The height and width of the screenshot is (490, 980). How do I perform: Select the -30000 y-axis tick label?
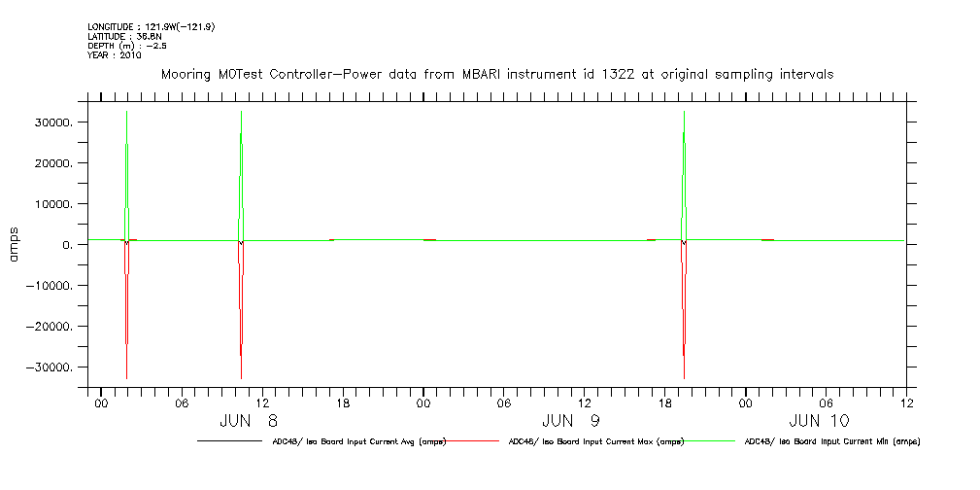pyautogui.click(x=51, y=367)
